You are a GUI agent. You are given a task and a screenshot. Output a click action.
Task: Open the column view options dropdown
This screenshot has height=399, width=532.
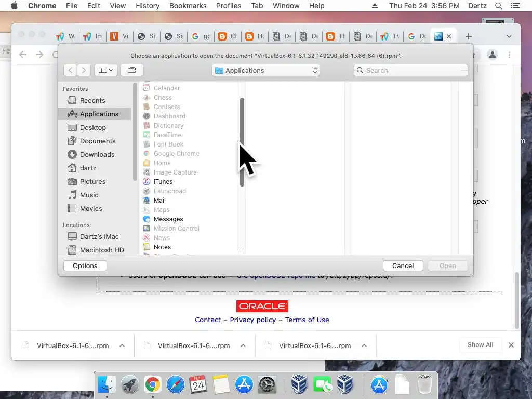click(105, 70)
